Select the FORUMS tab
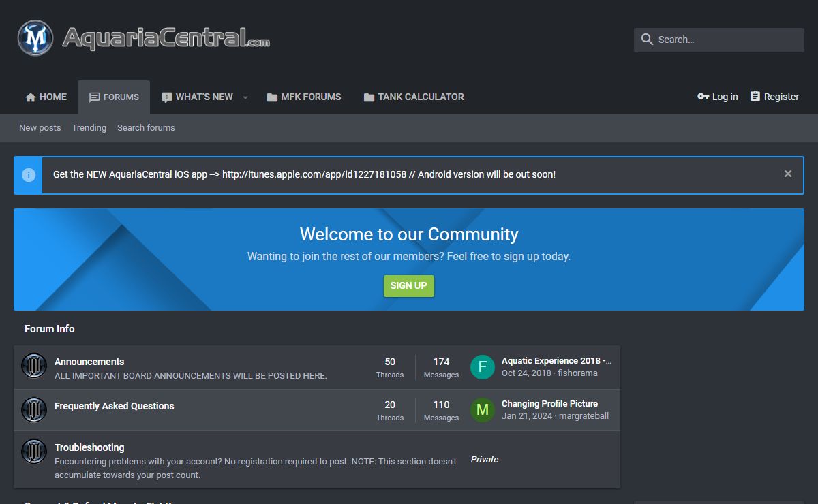This screenshot has height=504, width=818. 114,97
